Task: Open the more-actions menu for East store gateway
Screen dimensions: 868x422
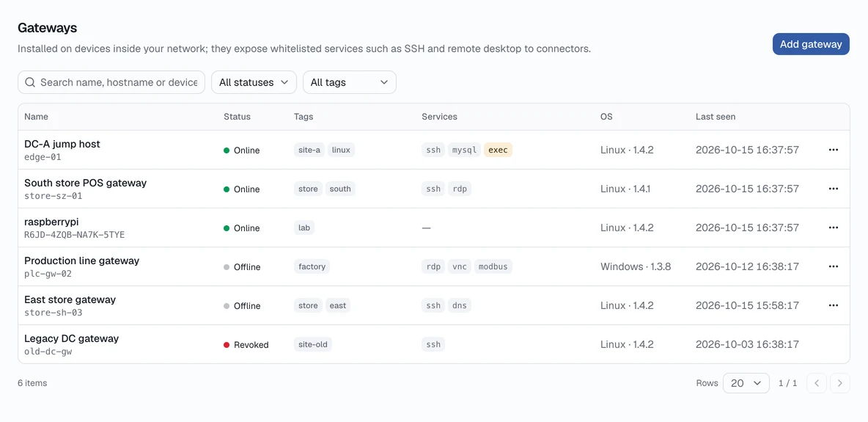Action: tap(833, 305)
